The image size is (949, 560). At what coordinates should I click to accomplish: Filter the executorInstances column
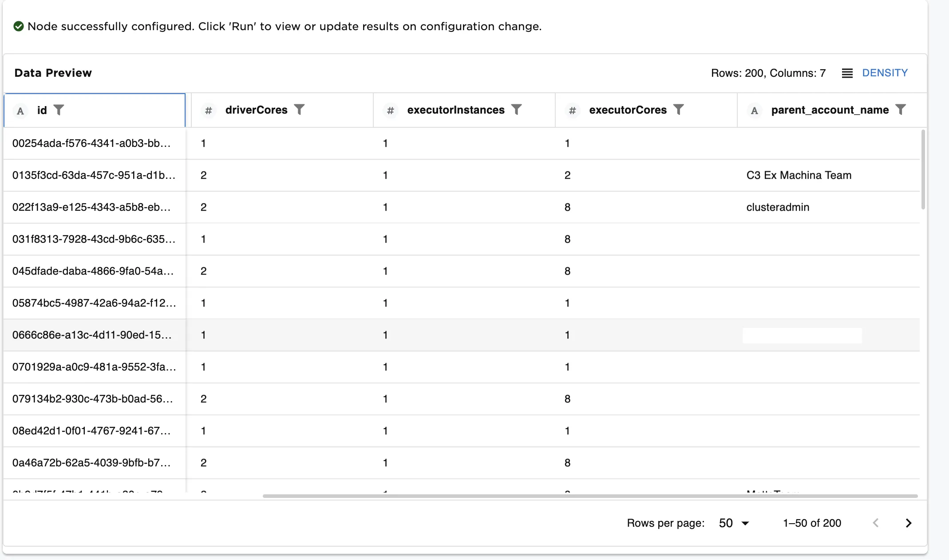[x=516, y=110]
